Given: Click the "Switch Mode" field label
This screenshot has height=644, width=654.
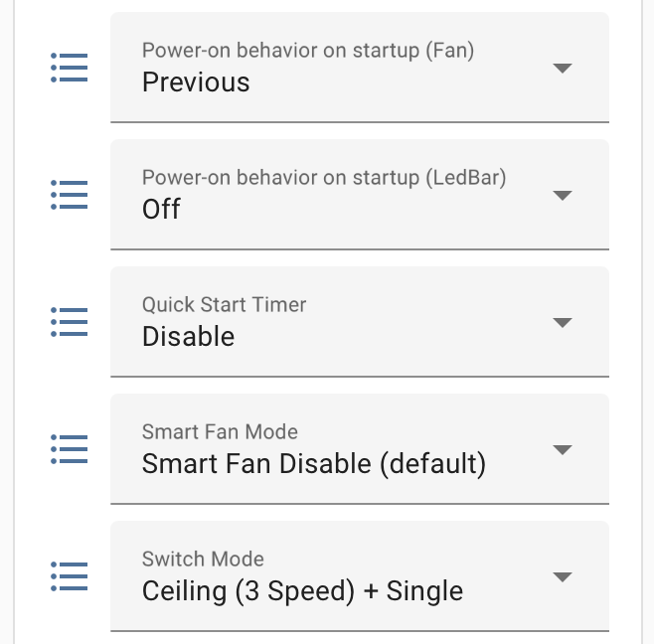Looking at the screenshot, I should click(203, 560).
